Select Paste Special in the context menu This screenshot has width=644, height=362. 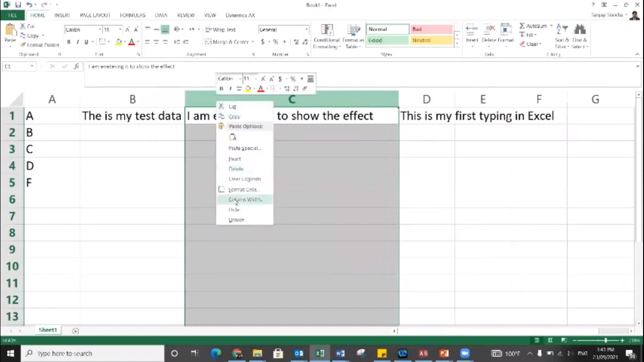click(x=244, y=148)
